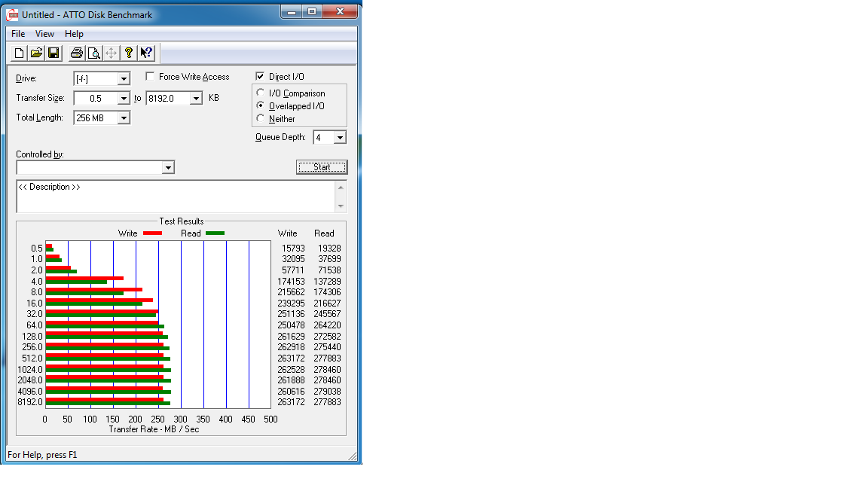Click the 8192.0 row label in chart
The image size is (868, 488).
tap(30, 402)
